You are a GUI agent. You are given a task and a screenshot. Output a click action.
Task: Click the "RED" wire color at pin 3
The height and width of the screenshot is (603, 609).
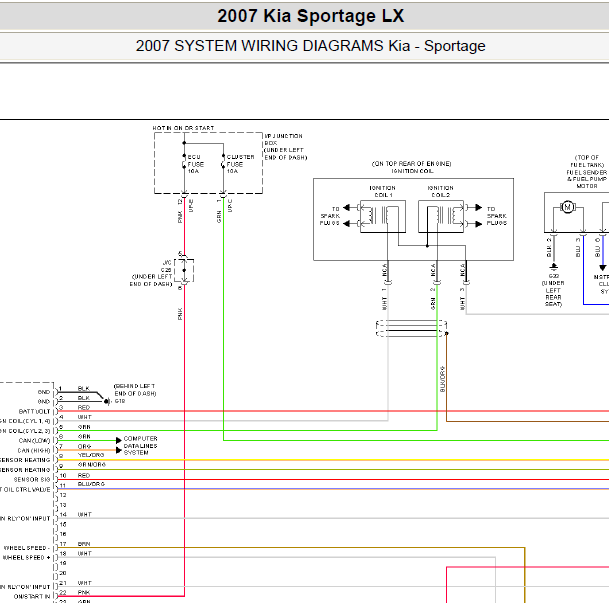click(84, 407)
